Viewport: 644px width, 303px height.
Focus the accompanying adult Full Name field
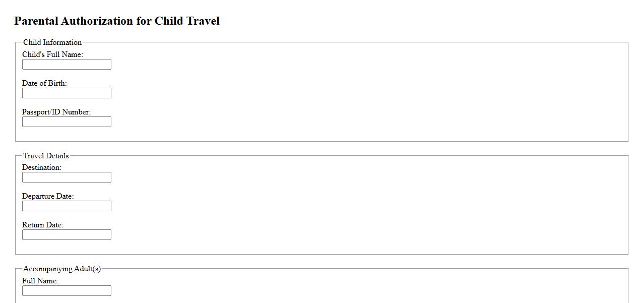67,291
